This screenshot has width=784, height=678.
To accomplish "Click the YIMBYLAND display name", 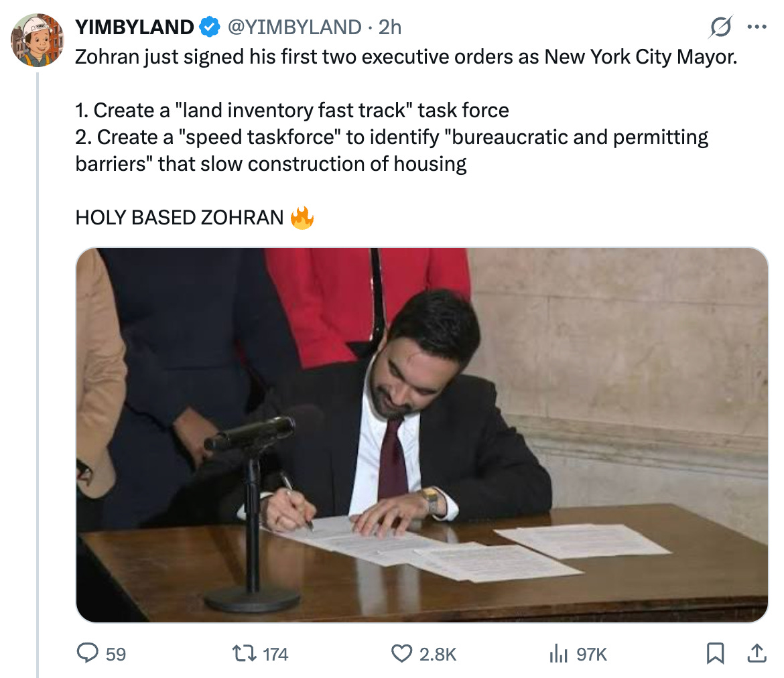I will [x=135, y=27].
